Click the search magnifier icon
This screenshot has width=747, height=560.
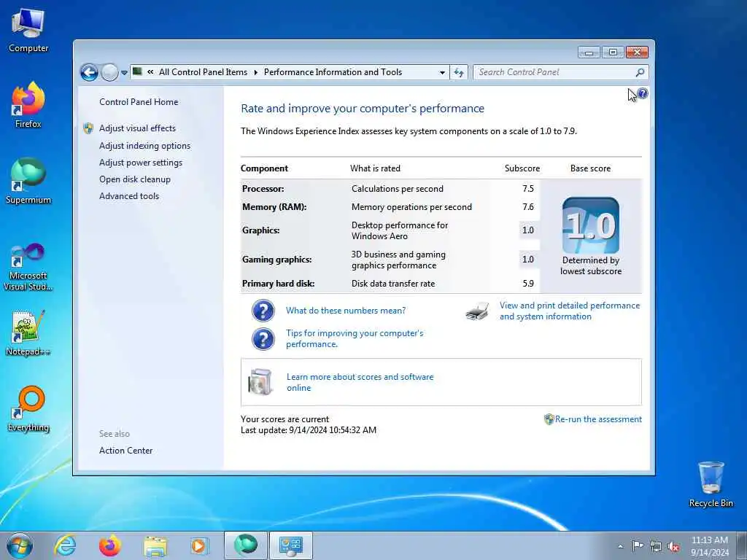click(x=640, y=72)
